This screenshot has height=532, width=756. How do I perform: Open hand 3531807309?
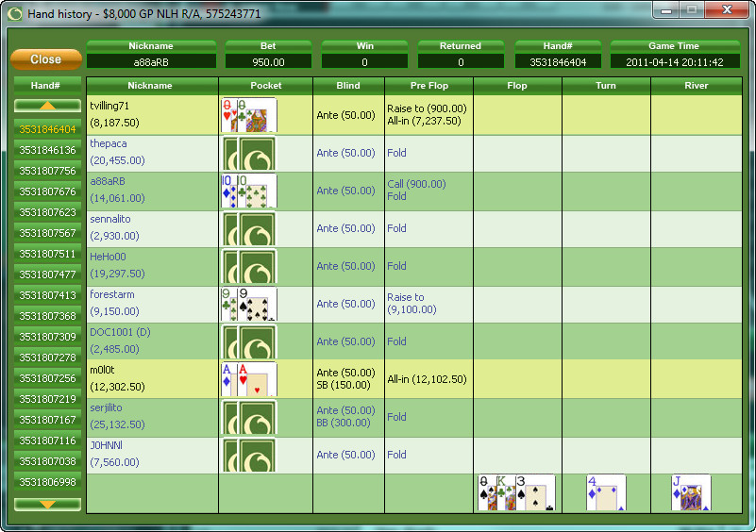47,337
